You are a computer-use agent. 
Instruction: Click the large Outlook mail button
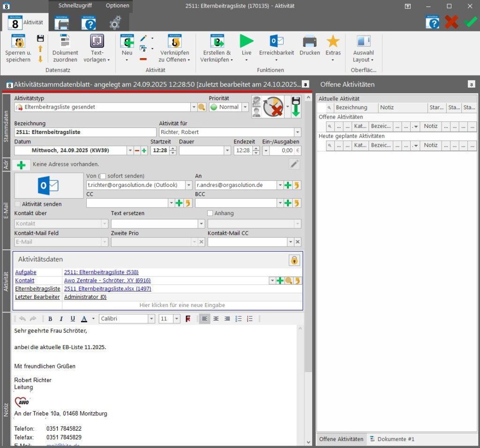pyautogui.click(x=49, y=186)
